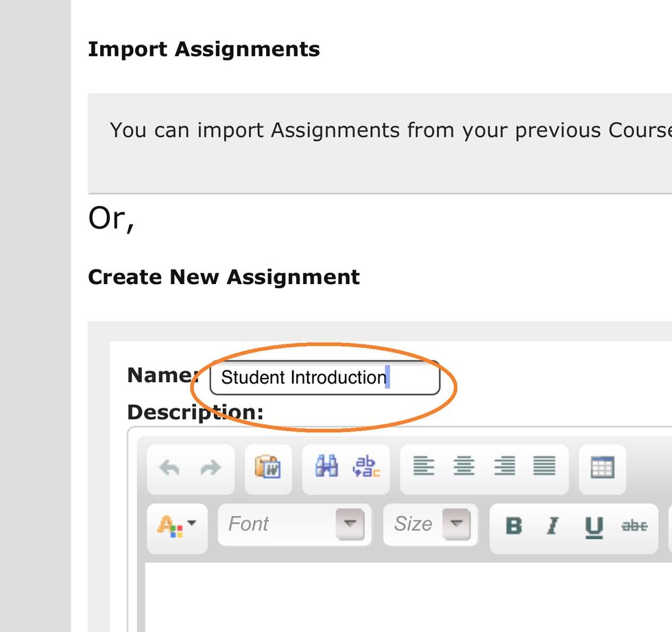
Task: Open Find with the binoculars icon
Action: click(326, 466)
